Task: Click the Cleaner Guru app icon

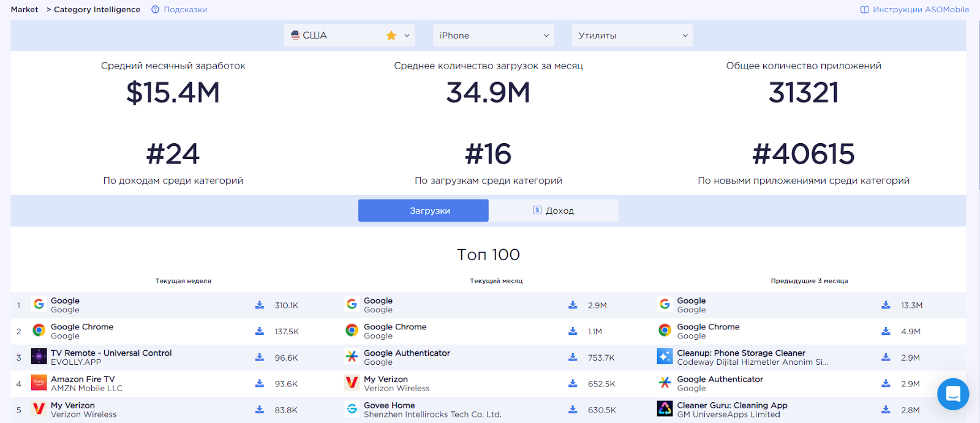Action: pos(665,409)
